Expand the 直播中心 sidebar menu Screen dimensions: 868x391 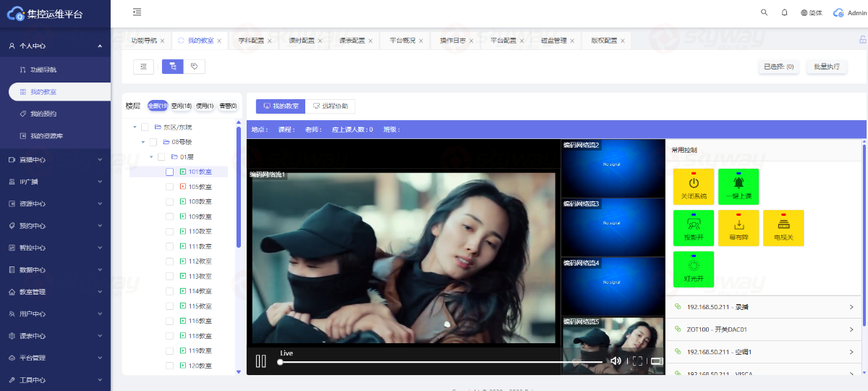click(x=55, y=159)
